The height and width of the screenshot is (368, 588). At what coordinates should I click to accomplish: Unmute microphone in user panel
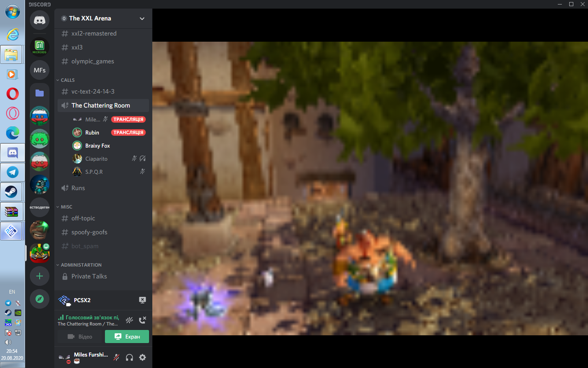pos(117,357)
